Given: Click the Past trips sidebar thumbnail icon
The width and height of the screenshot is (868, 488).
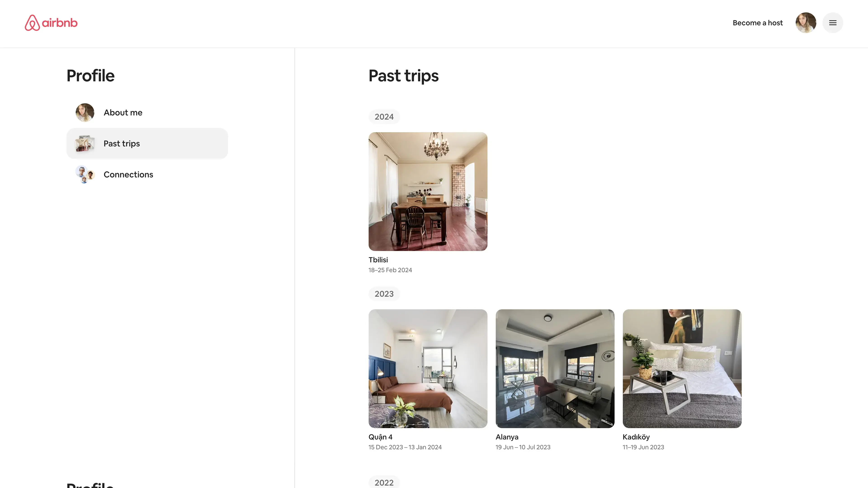Looking at the screenshot, I should click(85, 143).
